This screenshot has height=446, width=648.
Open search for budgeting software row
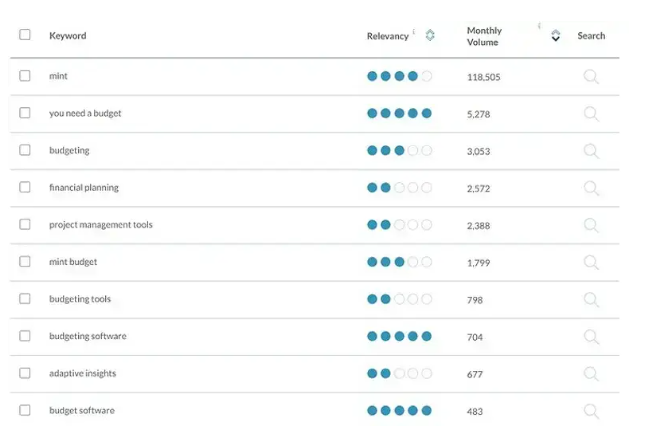(591, 337)
